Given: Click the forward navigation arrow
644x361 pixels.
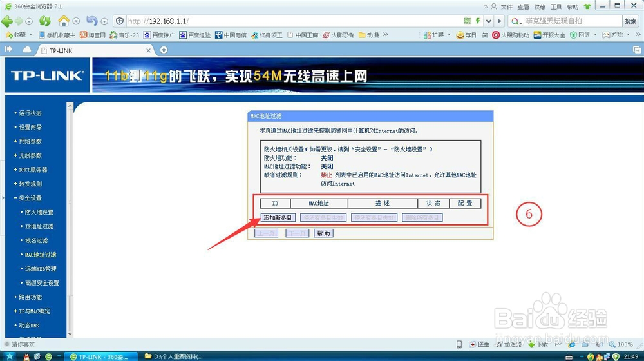Looking at the screenshot, I should point(19,21).
